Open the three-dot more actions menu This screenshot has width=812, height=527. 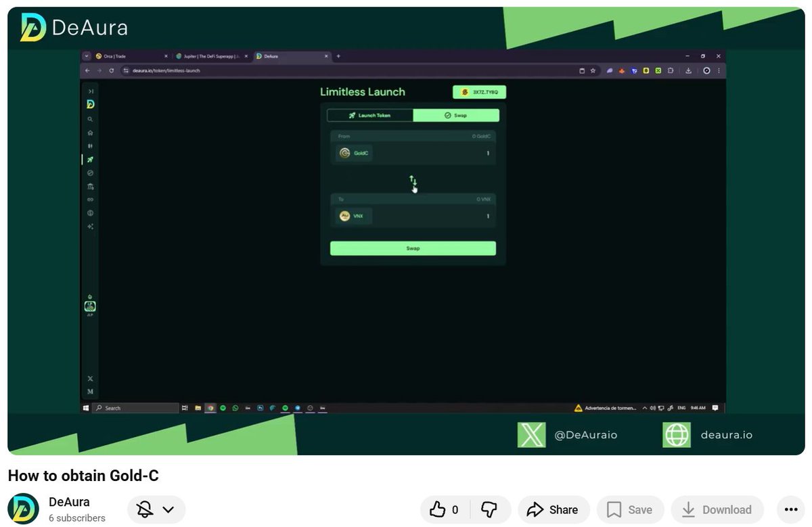tap(790, 509)
